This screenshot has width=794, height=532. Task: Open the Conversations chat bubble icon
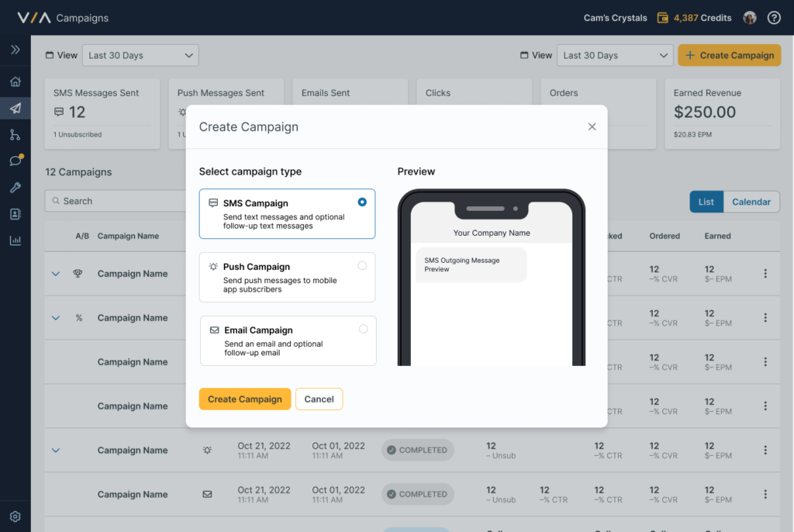pyautogui.click(x=15, y=161)
